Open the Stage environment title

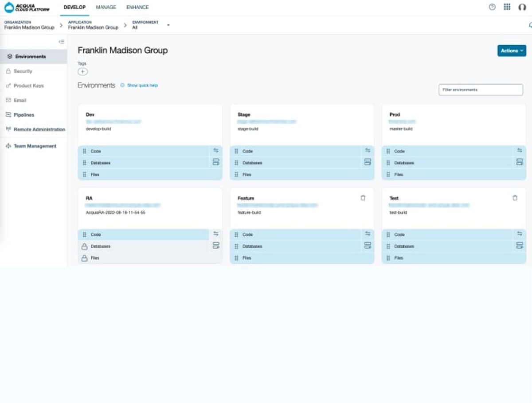[x=244, y=114]
